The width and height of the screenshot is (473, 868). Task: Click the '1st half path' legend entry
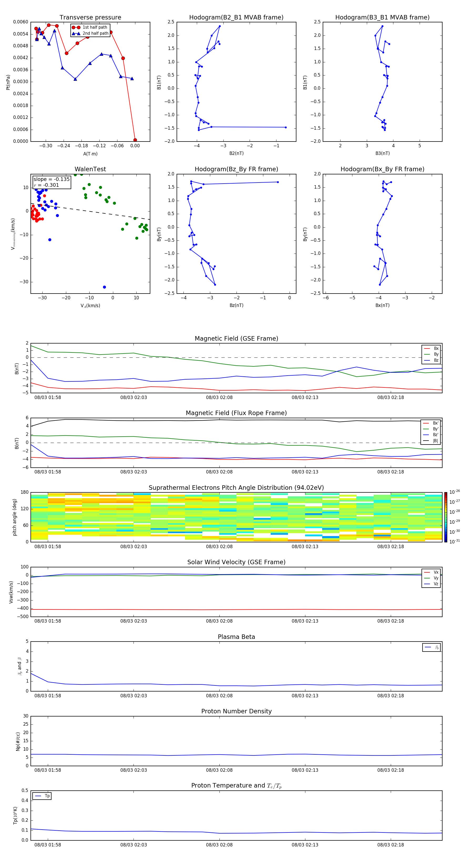[x=90, y=27]
